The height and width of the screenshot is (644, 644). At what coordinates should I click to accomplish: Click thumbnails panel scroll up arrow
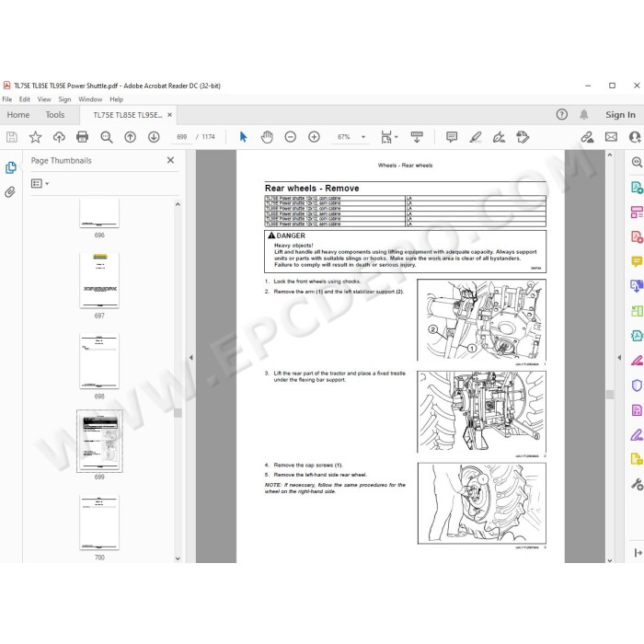178,204
